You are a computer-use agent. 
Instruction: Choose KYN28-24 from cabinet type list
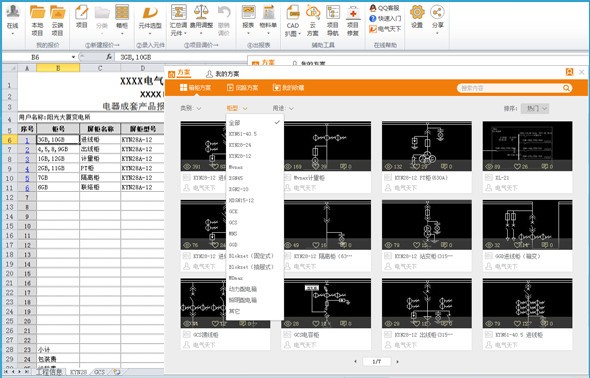point(254,145)
